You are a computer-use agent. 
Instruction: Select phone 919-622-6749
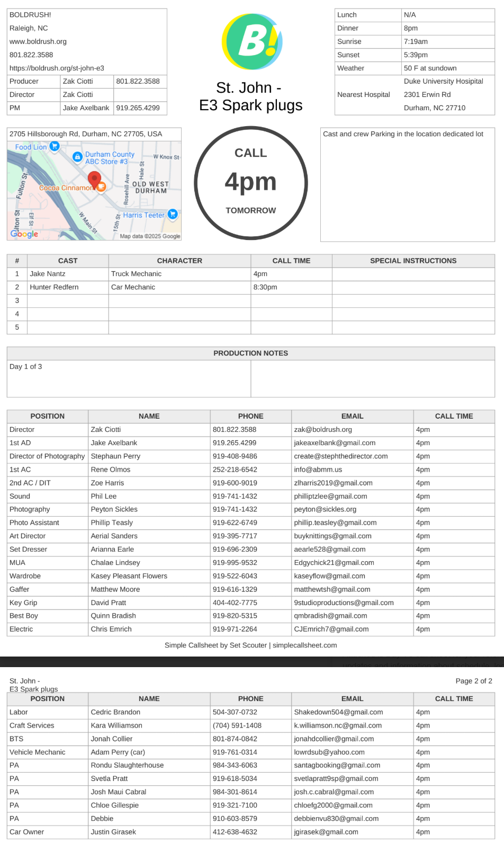[x=235, y=522]
